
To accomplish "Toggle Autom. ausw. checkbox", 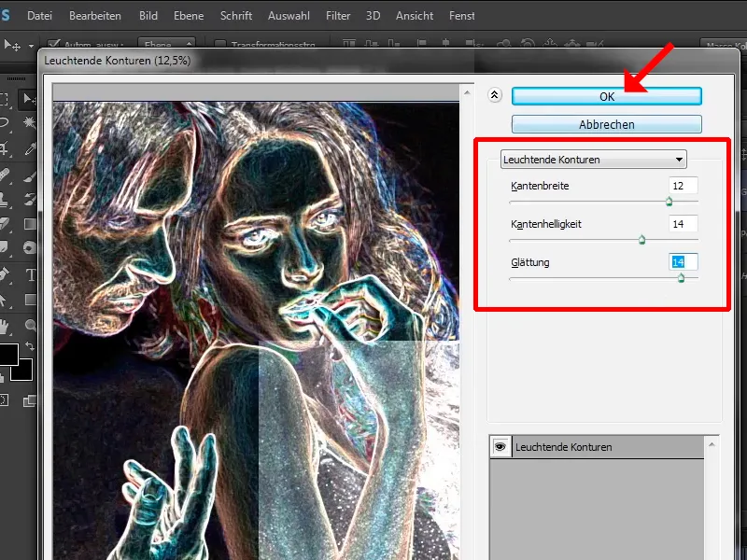I will 53,45.
